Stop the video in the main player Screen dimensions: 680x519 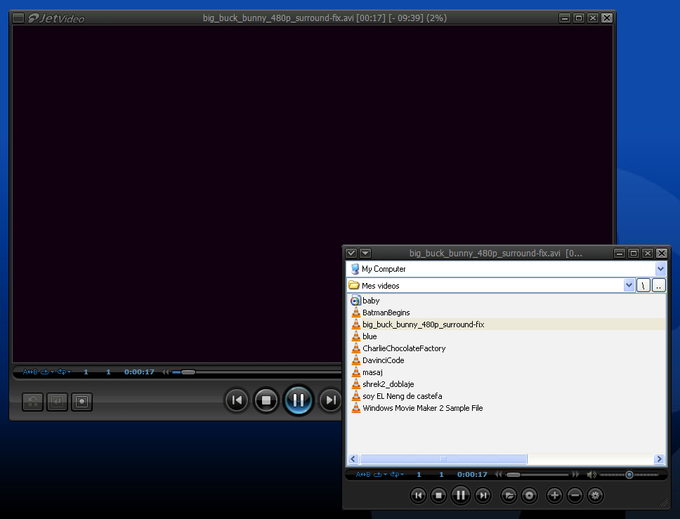tap(266, 401)
